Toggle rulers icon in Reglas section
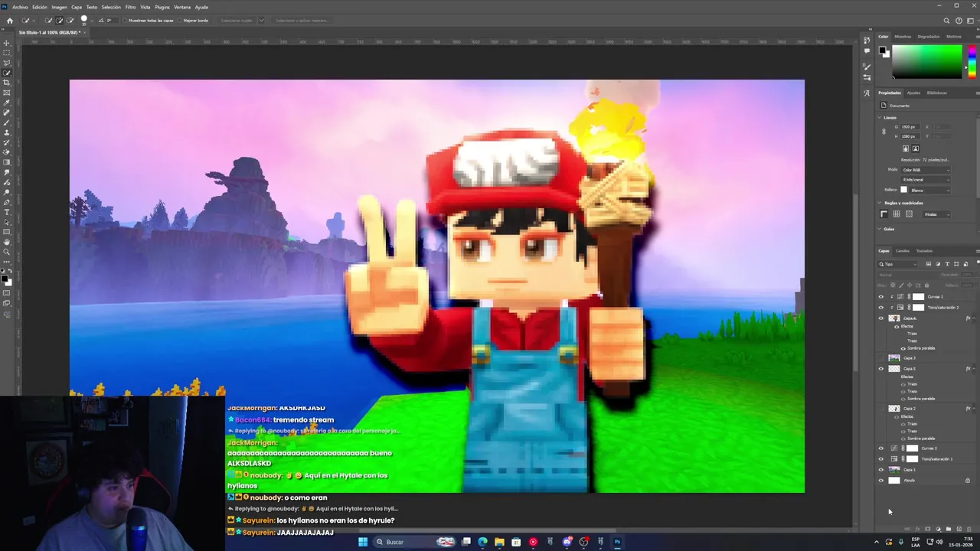This screenshot has width=980, height=551. click(884, 214)
